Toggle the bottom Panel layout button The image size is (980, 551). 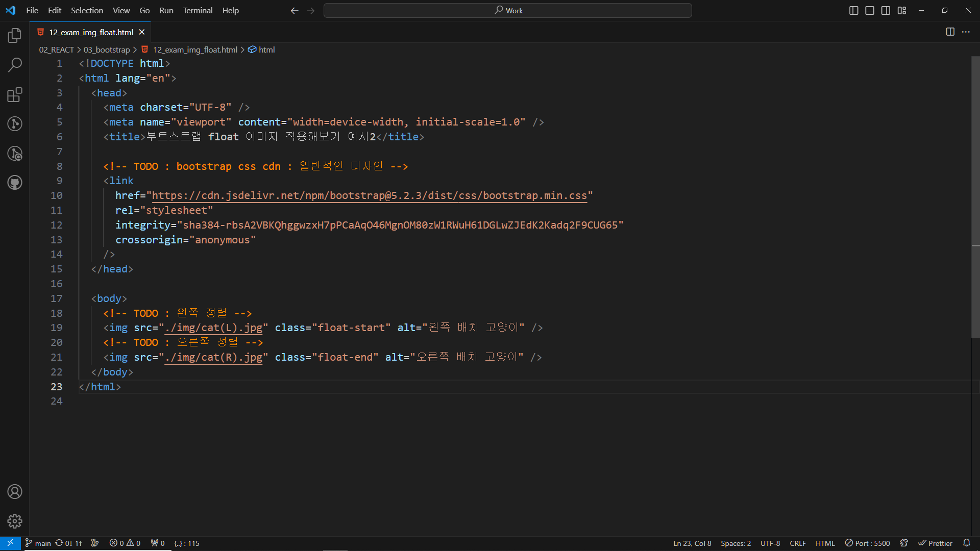(x=870, y=10)
